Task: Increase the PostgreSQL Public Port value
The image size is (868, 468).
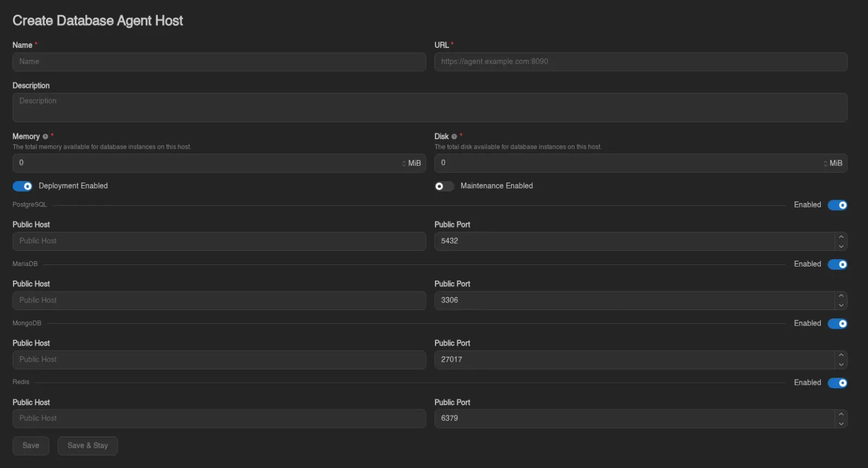Action: tap(841, 237)
